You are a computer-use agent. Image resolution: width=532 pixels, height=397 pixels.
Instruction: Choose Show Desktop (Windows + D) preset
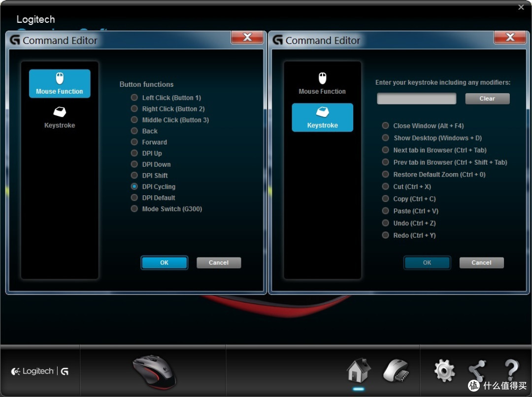(385, 138)
